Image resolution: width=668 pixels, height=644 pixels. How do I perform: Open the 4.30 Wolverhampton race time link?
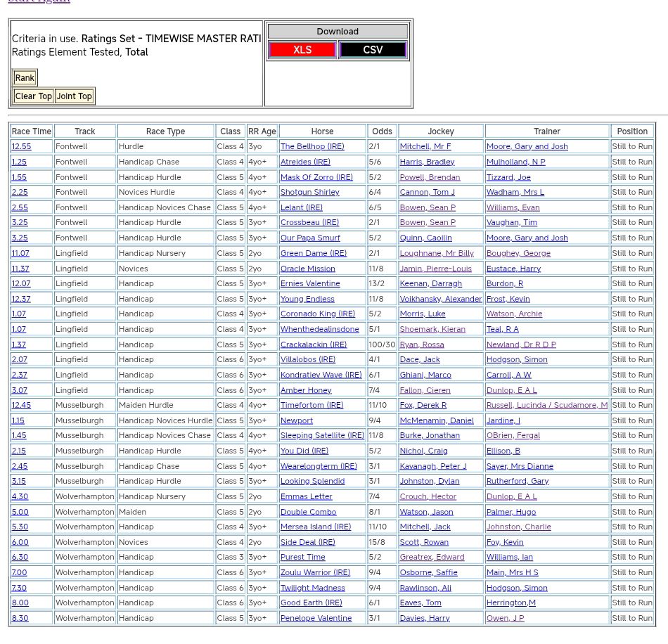click(x=20, y=496)
